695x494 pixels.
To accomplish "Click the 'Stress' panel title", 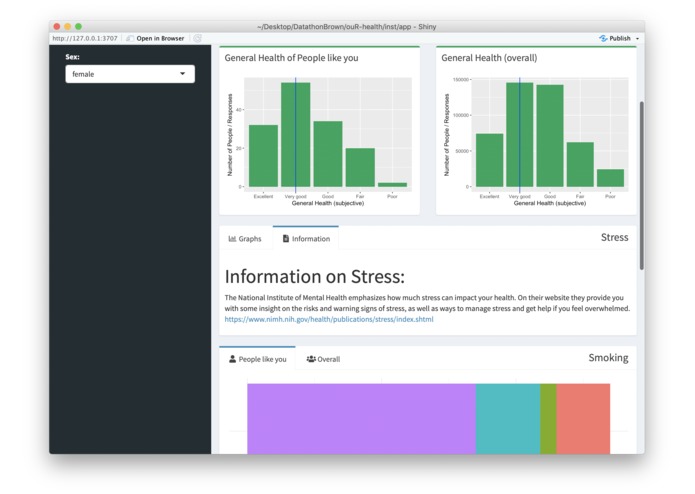I will click(x=614, y=237).
